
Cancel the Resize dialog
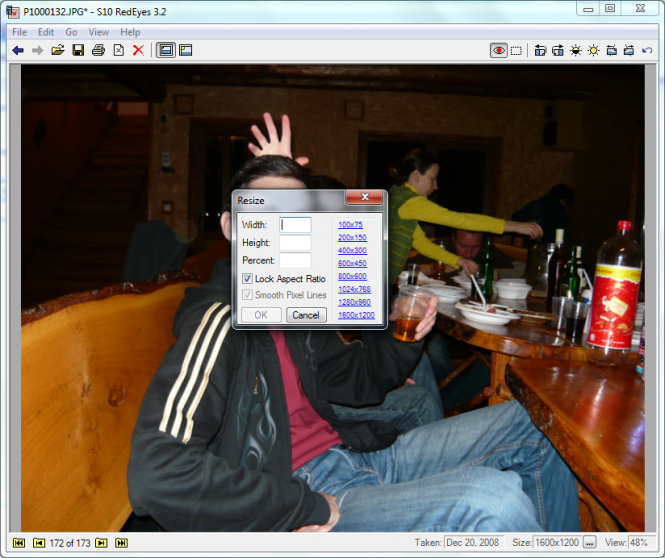[x=306, y=315]
